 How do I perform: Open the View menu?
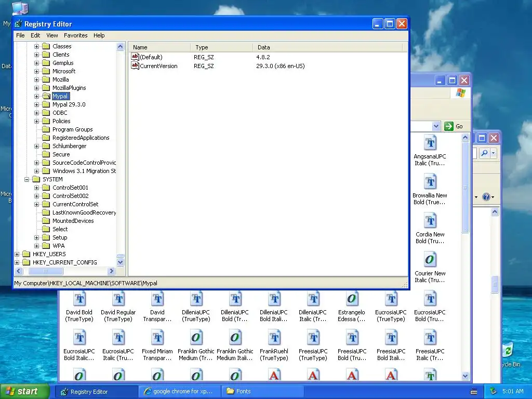pos(52,35)
